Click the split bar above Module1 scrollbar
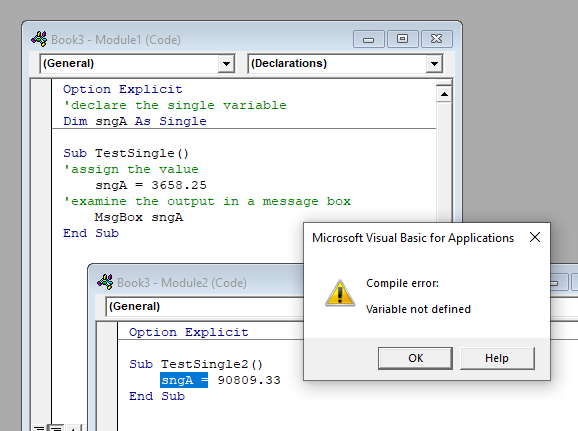Viewport: 578px width, 431px height. [x=444, y=83]
